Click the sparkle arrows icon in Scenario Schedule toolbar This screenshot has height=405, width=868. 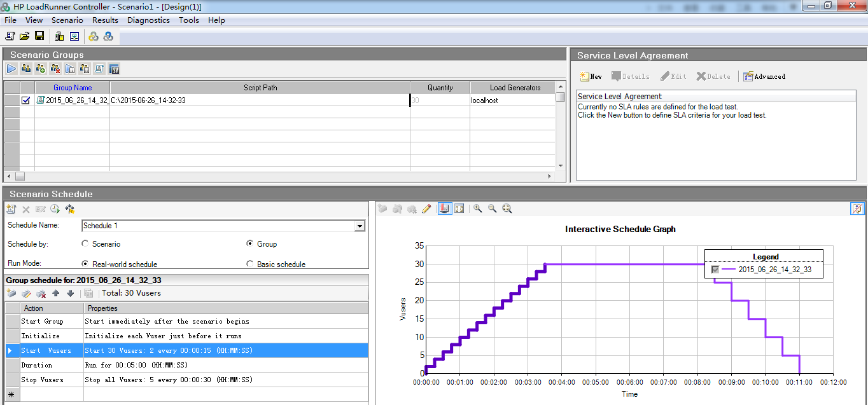tap(70, 209)
